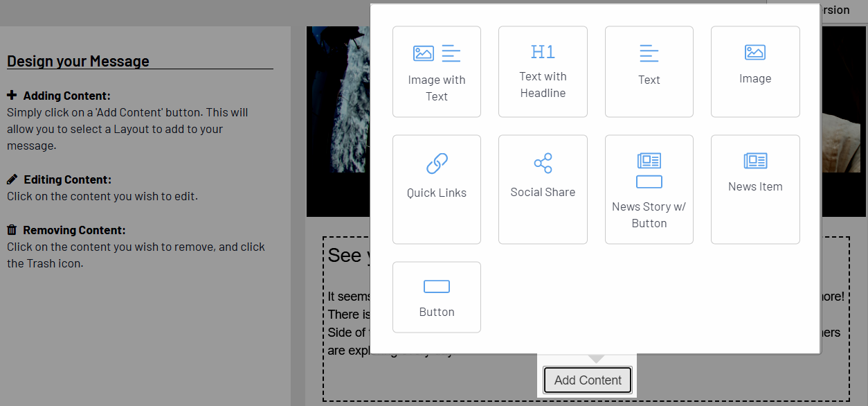Click the trash icon beside Removing Content

click(12, 229)
